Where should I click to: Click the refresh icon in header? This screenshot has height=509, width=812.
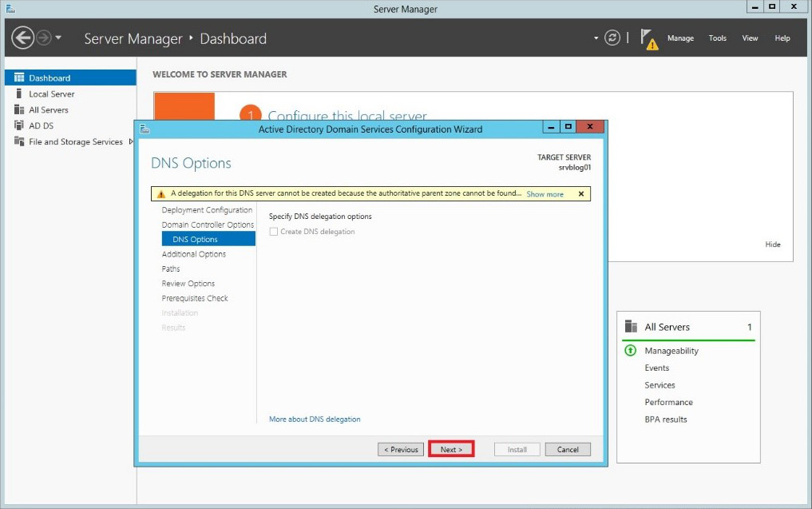click(x=612, y=38)
